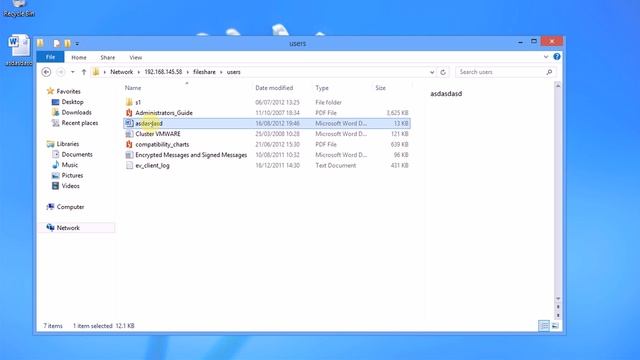Screen dimensions: 640x360
Task: Open the Explorer window system menu icon
Action: [40, 43]
